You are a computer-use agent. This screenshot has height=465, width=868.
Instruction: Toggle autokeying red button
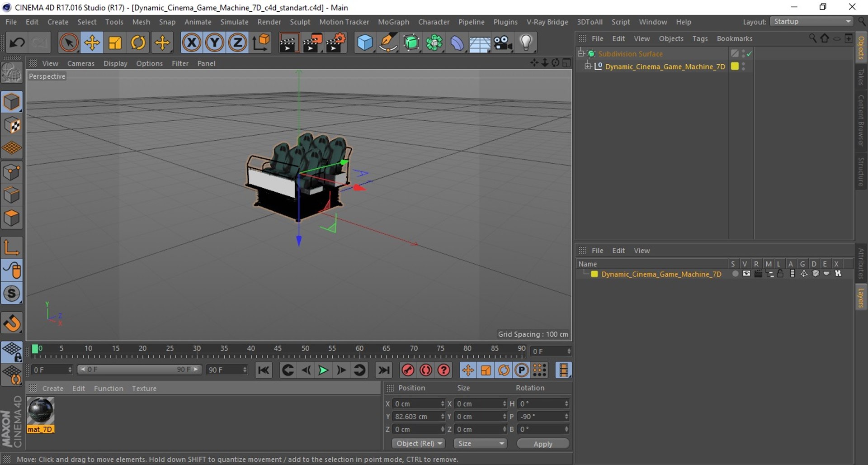coord(426,370)
